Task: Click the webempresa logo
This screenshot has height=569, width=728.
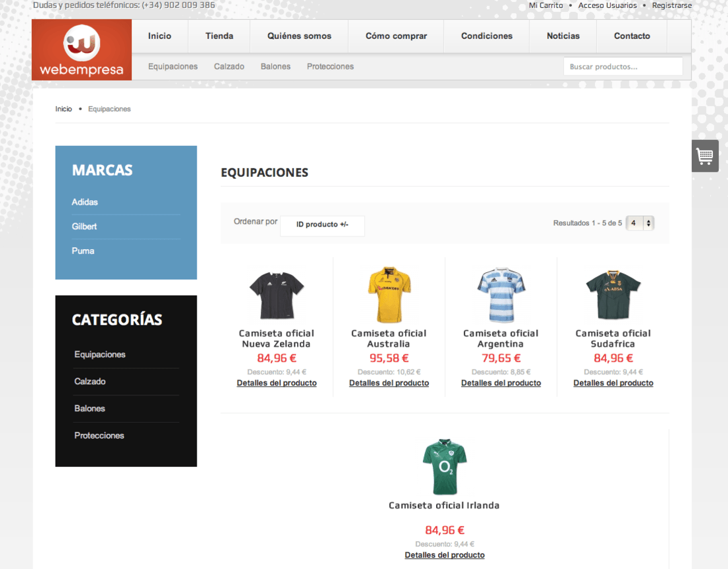Action: (x=81, y=50)
